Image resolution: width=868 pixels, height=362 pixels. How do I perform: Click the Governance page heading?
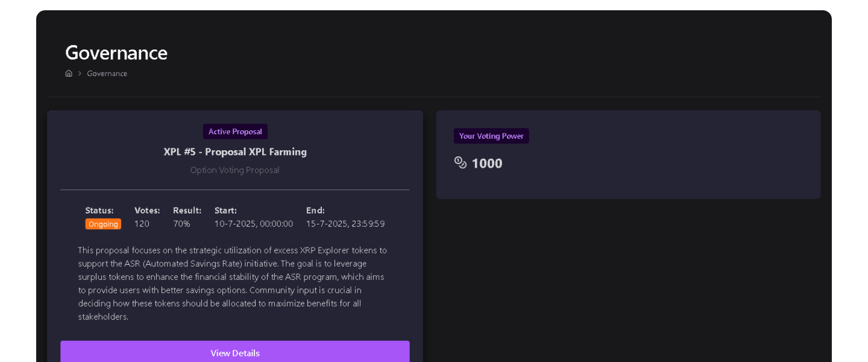pos(116,52)
